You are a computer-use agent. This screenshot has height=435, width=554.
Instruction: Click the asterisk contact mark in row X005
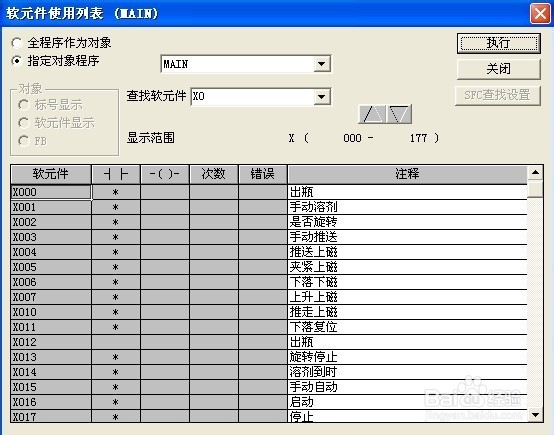coord(116,268)
